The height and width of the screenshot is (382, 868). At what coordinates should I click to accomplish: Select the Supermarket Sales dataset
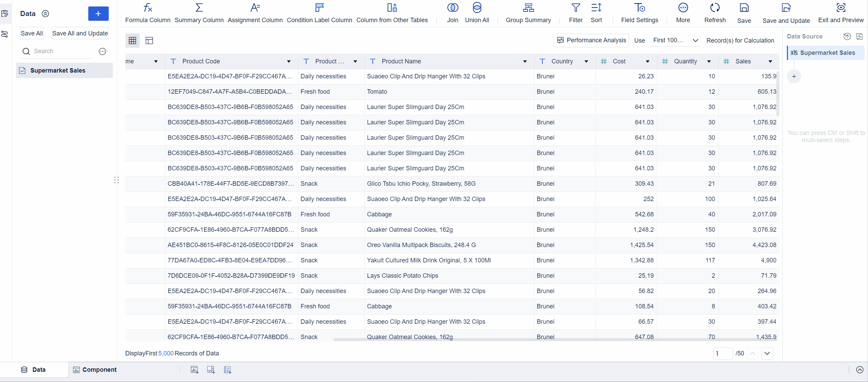tap(58, 71)
